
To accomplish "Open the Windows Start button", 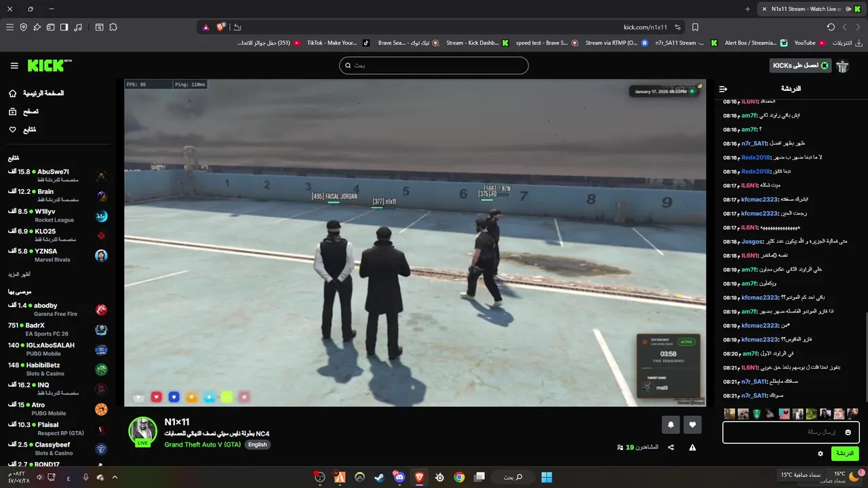I will [x=547, y=477].
